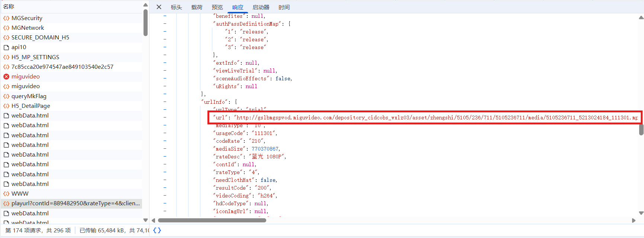The image size is (644, 238).
Task: Toggle pretty-print curly braces icon
Action: [x=157, y=231]
